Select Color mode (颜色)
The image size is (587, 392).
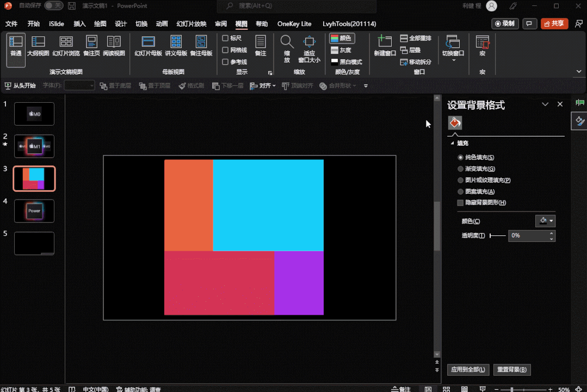[342, 38]
